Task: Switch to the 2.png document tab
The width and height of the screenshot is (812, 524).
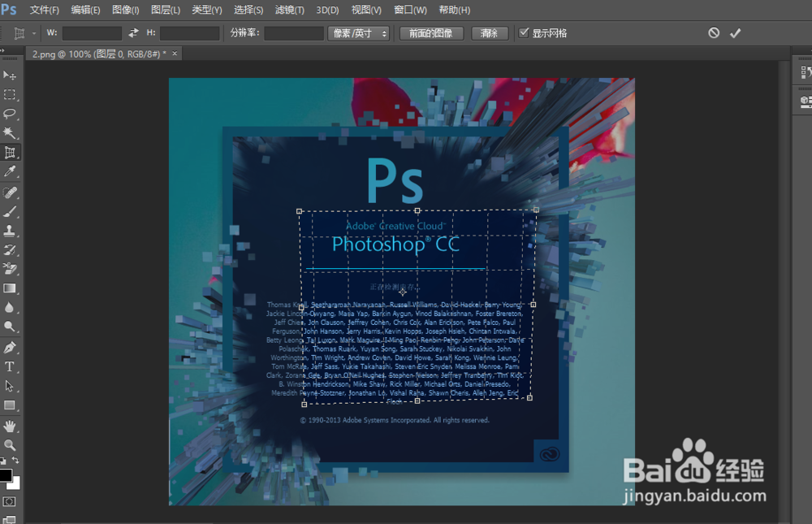Action: click(99, 54)
